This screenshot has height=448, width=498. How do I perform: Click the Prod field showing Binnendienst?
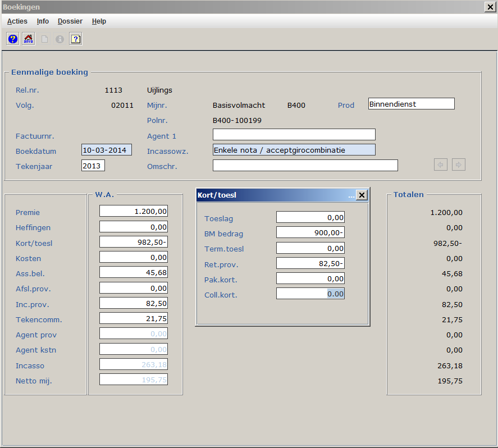point(411,104)
